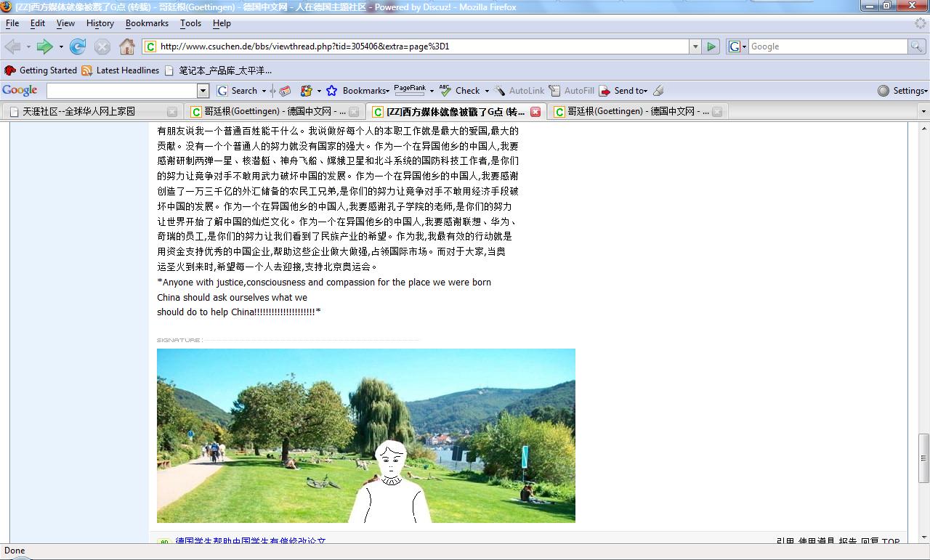This screenshot has width=930, height=560.
Task: Click in the Google search box at top right
Action: (x=828, y=46)
